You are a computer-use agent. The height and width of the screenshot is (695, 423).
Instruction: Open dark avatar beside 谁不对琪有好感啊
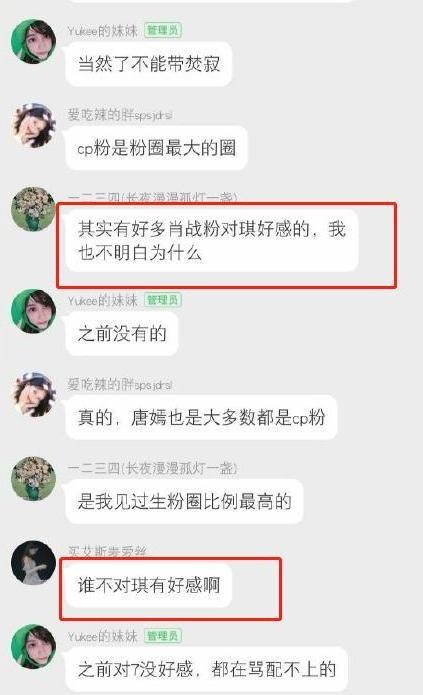pyautogui.click(x=33, y=563)
